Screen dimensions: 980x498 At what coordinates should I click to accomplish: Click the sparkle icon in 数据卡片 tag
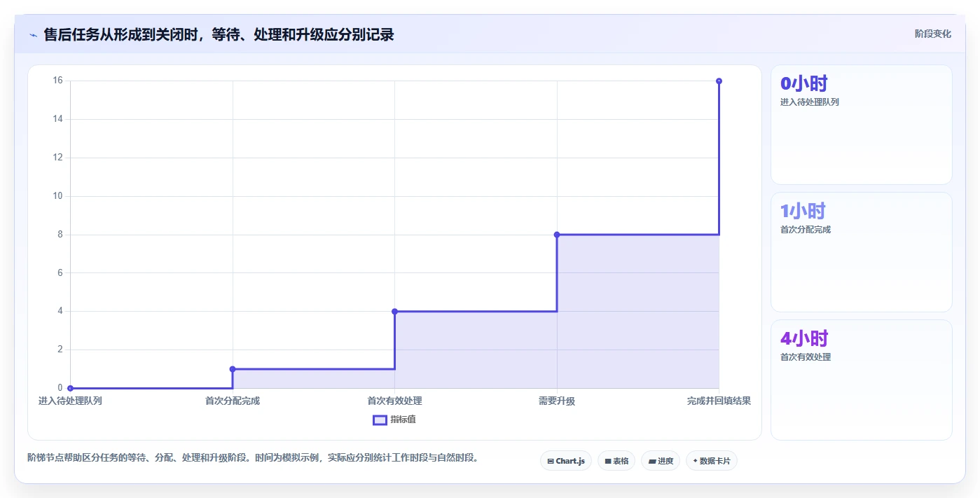pyautogui.click(x=695, y=461)
